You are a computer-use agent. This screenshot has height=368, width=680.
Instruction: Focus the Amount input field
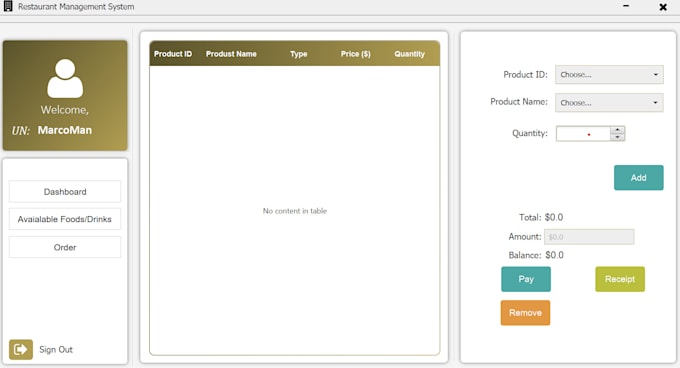click(x=589, y=237)
